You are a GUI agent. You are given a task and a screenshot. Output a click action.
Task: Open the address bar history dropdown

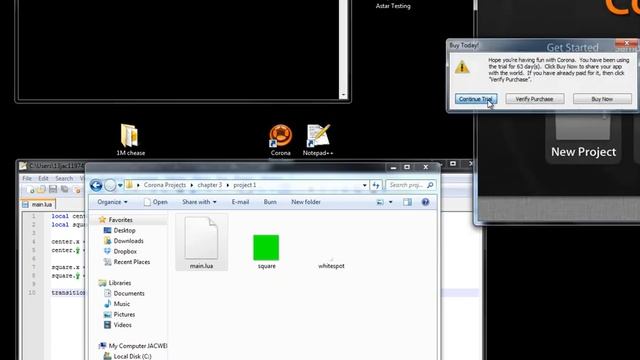[364, 185]
